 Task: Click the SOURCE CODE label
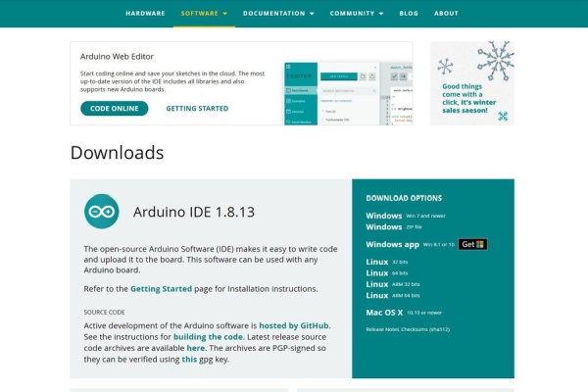click(x=104, y=312)
